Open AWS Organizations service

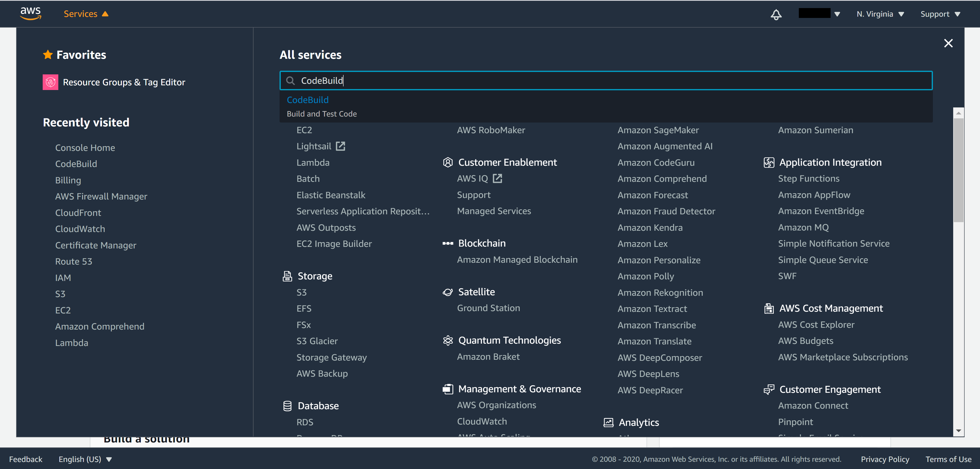[x=496, y=405]
